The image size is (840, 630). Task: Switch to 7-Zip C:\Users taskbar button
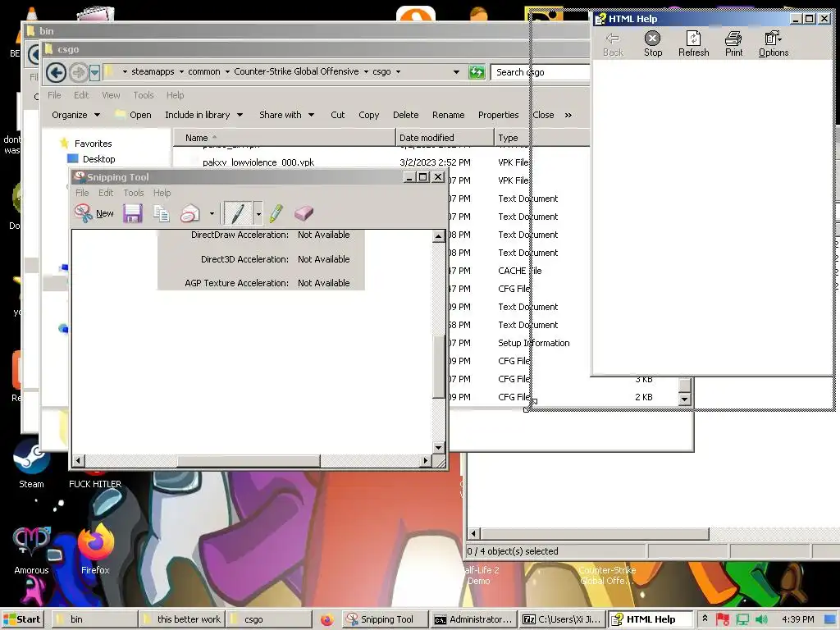tap(563, 619)
